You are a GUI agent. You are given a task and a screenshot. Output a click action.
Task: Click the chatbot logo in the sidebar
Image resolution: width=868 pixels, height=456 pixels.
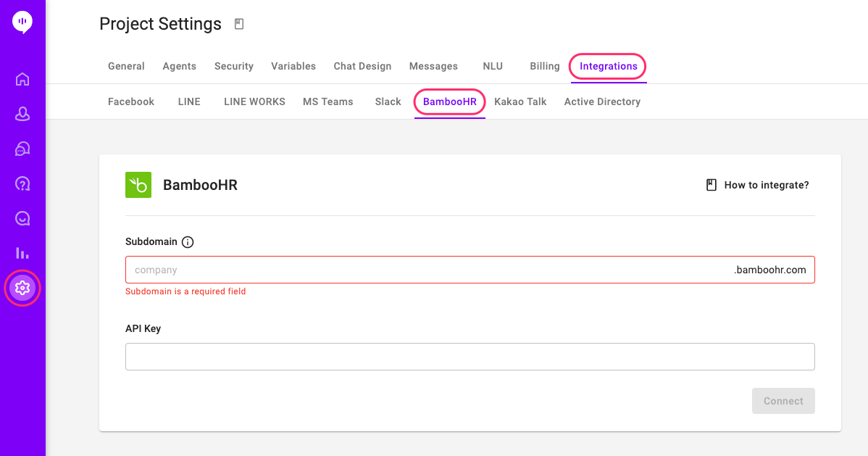tap(22, 22)
